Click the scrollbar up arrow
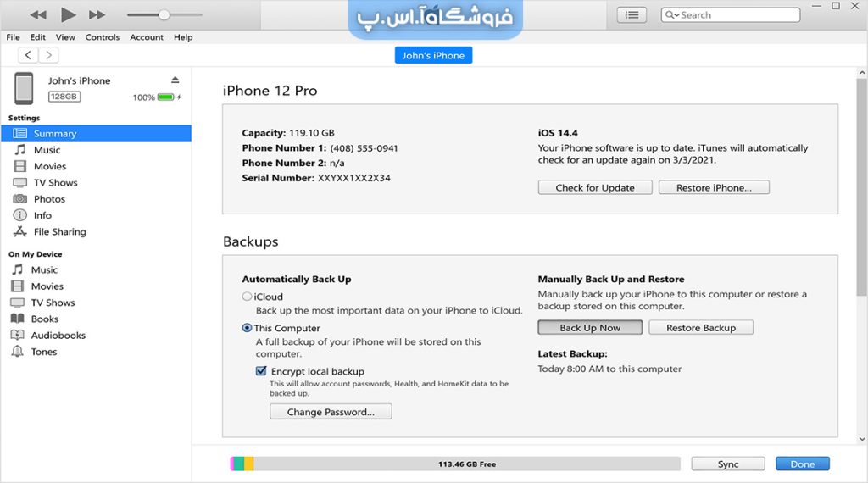868x483 pixels. (x=862, y=73)
